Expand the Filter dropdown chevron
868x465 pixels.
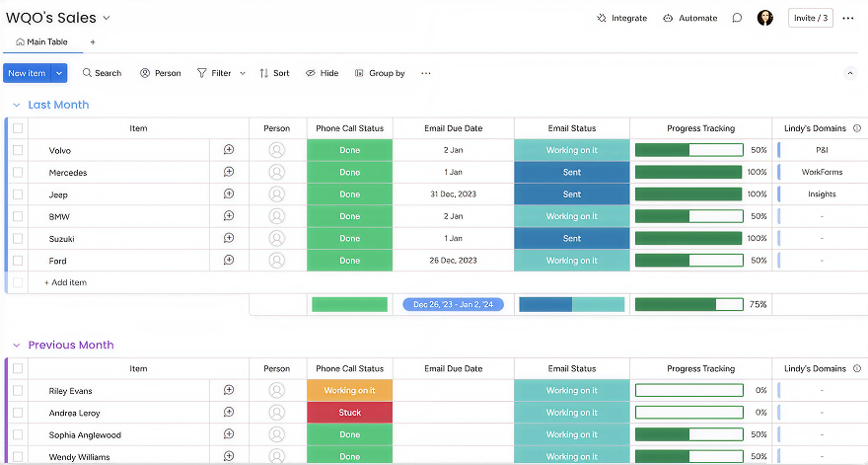pos(243,73)
